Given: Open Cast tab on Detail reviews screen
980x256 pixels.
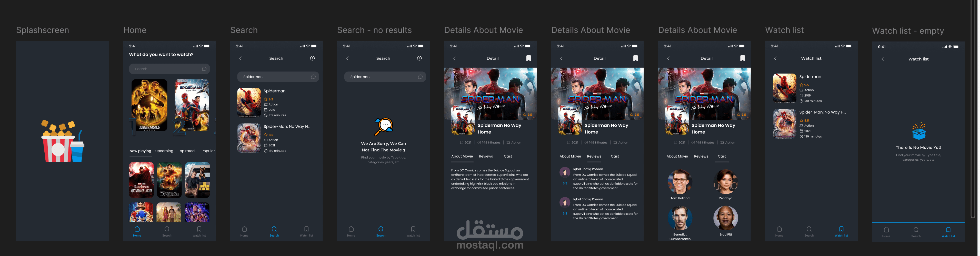Looking at the screenshot, I should tap(615, 156).
